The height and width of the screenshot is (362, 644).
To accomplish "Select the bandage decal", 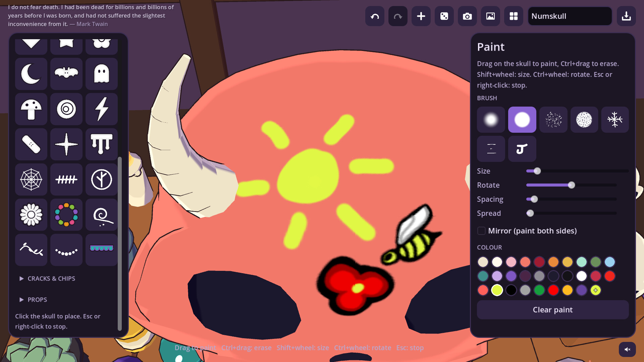I will (31, 144).
